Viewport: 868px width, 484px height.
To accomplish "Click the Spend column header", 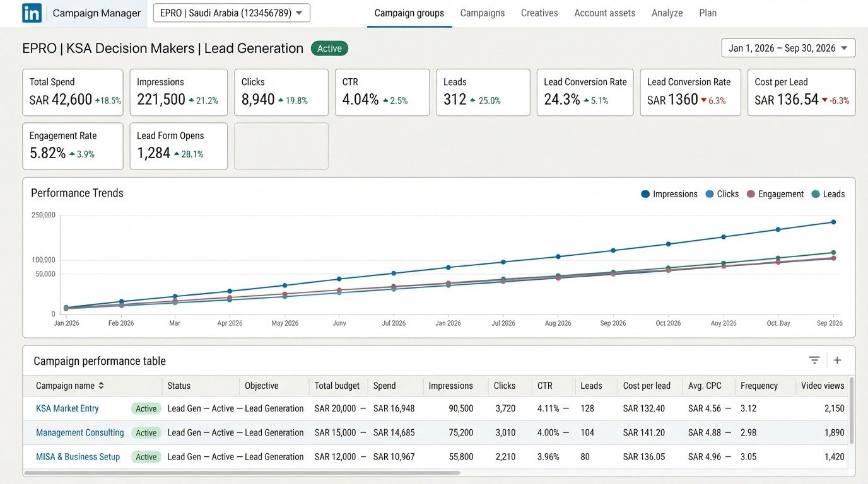I will pos(385,386).
